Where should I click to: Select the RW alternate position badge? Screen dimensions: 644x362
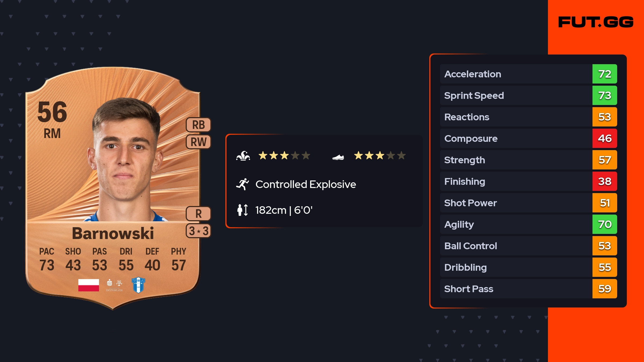[199, 142]
